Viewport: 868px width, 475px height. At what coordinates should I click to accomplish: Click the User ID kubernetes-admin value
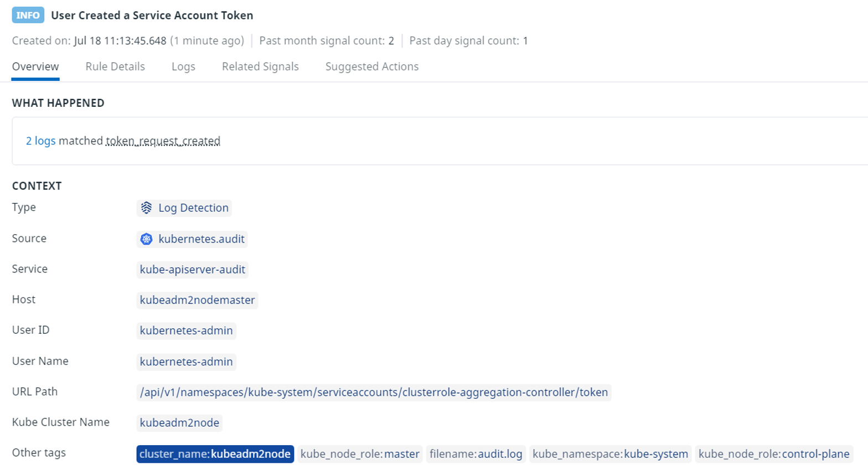(x=186, y=331)
